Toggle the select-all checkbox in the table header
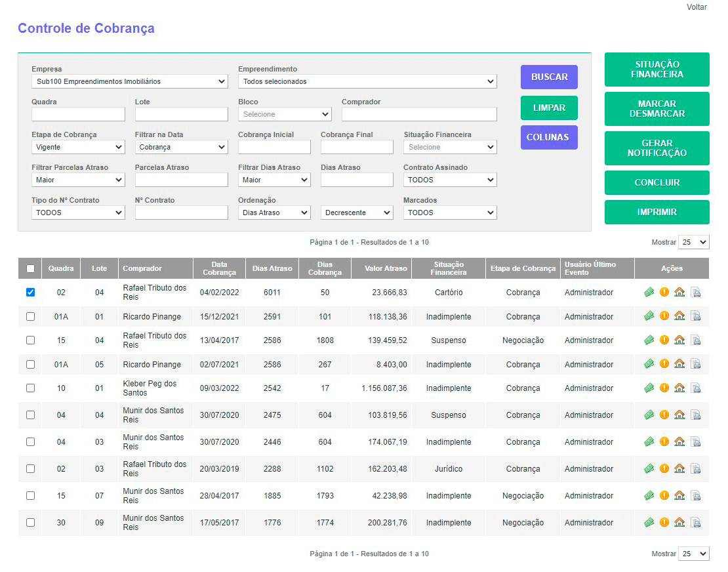 pos(30,268)
